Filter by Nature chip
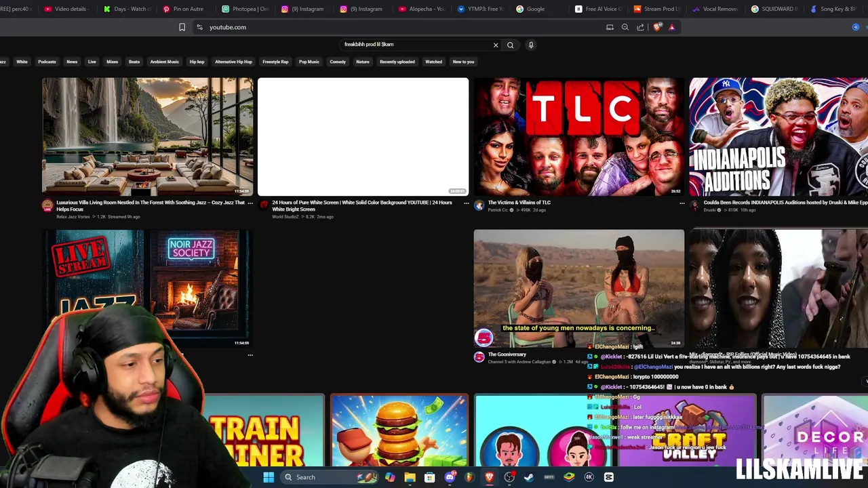Image resolution: width=868 pixels, height=488 pixels. pos(363,62)
